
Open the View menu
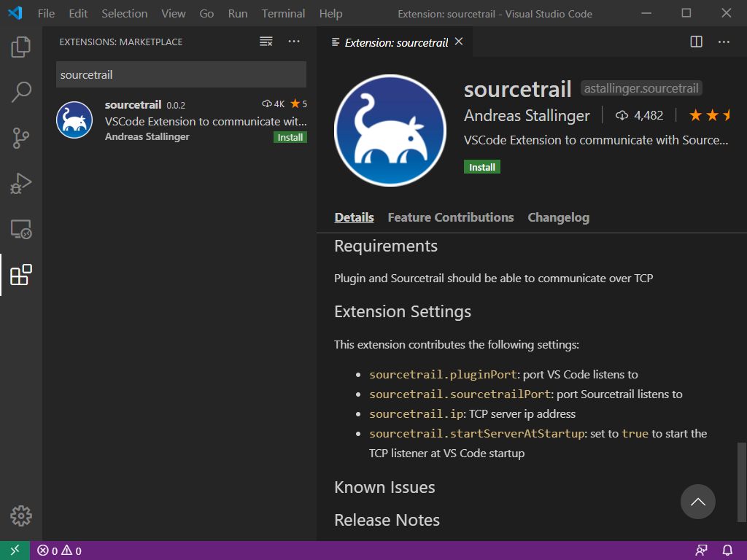pyautogui.click(x=174, y=13)
